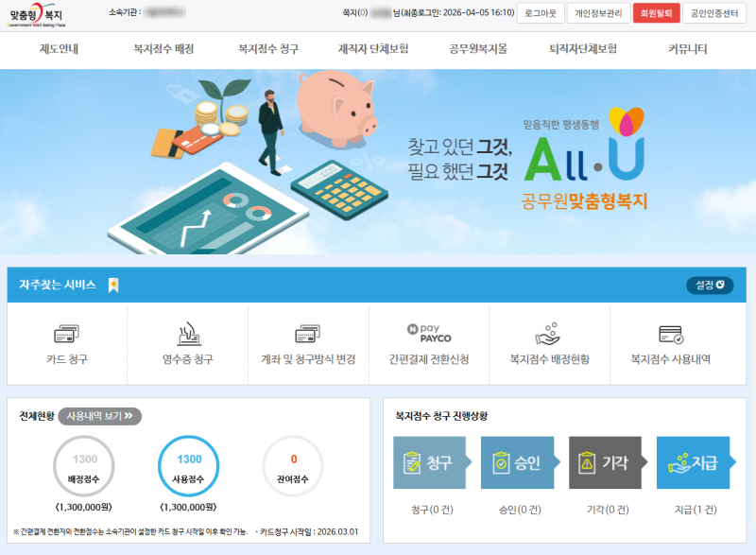Click the 지급 status tile
This screenshot has width=756, height=555.
696,462
